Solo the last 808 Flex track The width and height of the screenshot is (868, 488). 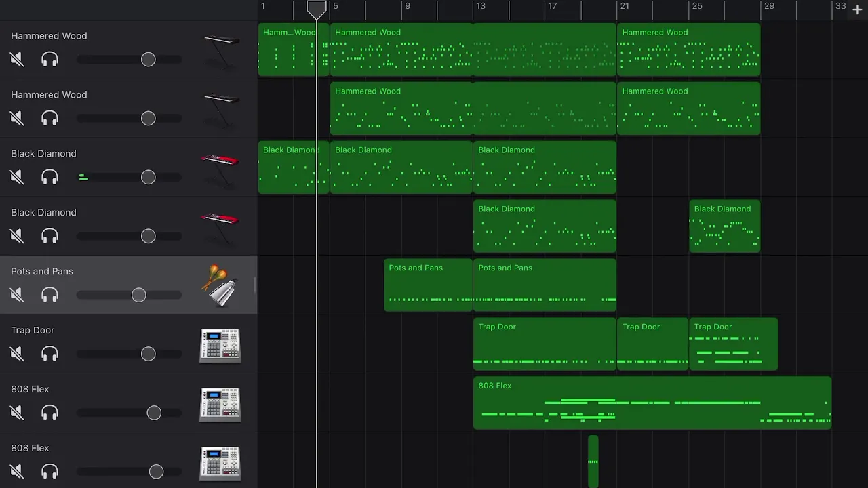(50, 472)
